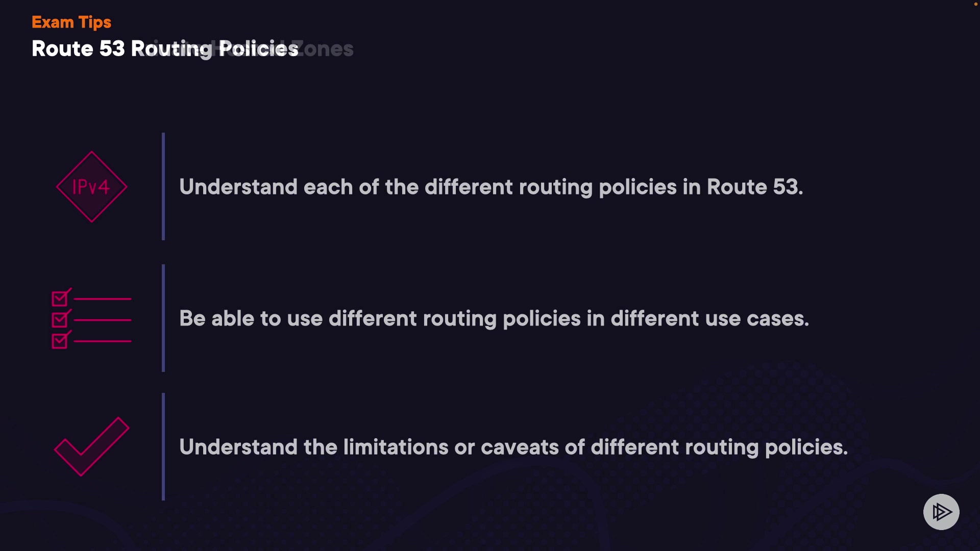
Task: Click the checklist icon
Action: pos(91,319)
